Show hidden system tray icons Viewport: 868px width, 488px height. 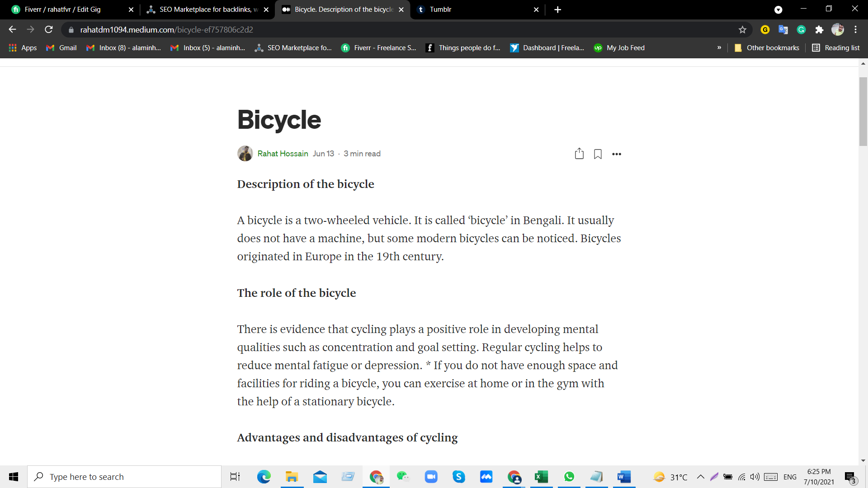pos(700,477)
